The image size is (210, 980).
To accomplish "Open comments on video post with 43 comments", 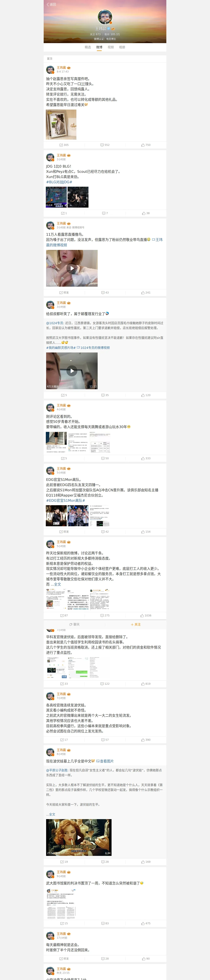I will pyautogui.click(x=105, y=293).
